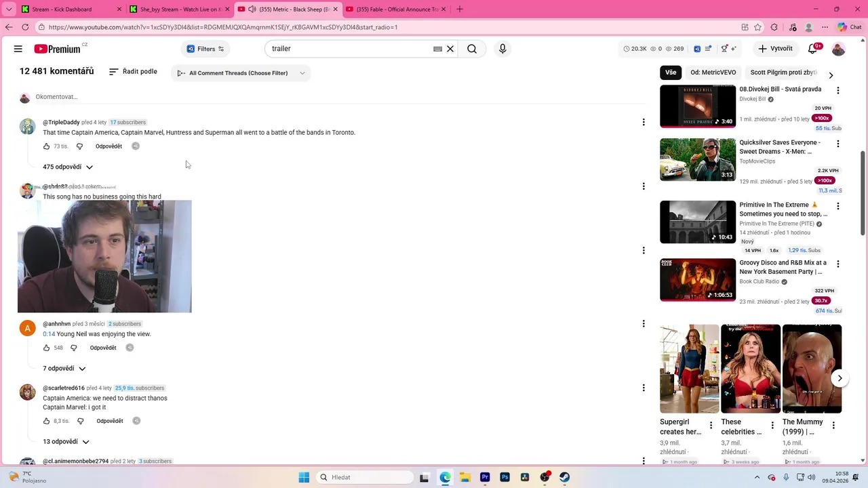Play the Divokej Bill Svatá pravda thumbnail

pos(698,106)
